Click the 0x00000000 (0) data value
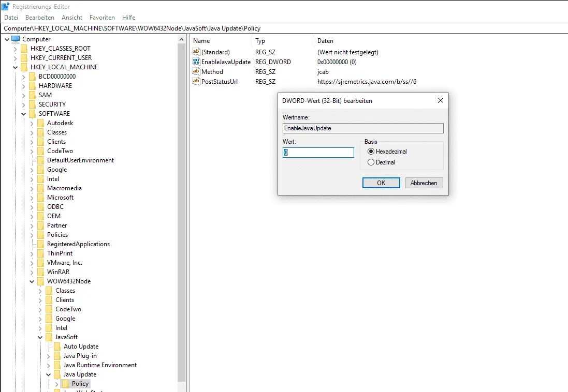The image size is (568, 392). [337, 62]
